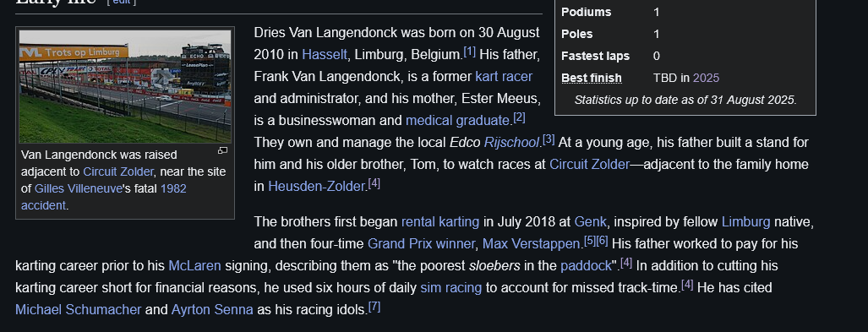Image resolution: width=868 pixels, height=332 pixels.
Task: Open Gilles Villeneuve link in caption
Action: 78,188
